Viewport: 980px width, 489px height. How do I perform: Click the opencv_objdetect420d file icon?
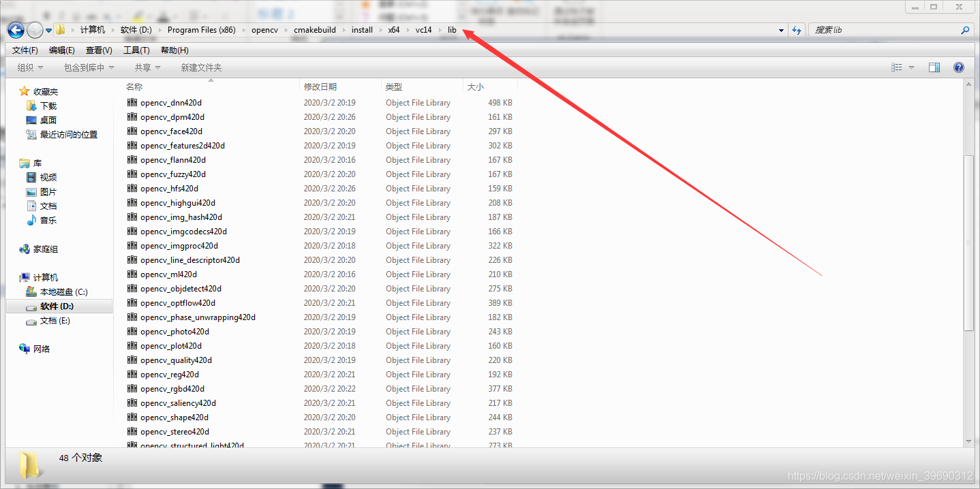click(132, 288)
